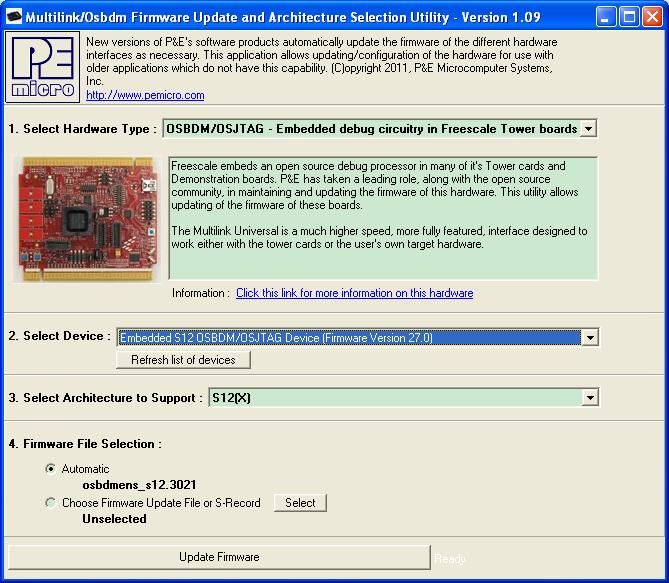The width and height of the screenshot is (669, 583).
Task: Click the Select firmware file button
Action: (300, 503)
